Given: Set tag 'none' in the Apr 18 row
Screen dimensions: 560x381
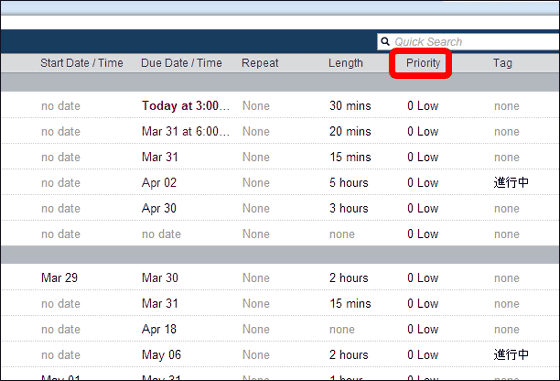Looking at the screenshot, I should 507,330.
